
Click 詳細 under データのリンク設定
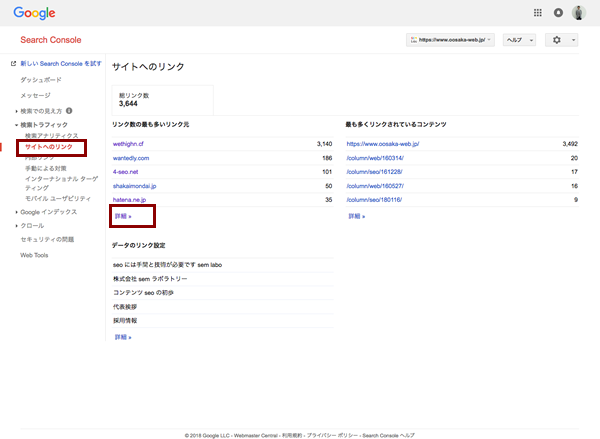click(x=122, y=337)
